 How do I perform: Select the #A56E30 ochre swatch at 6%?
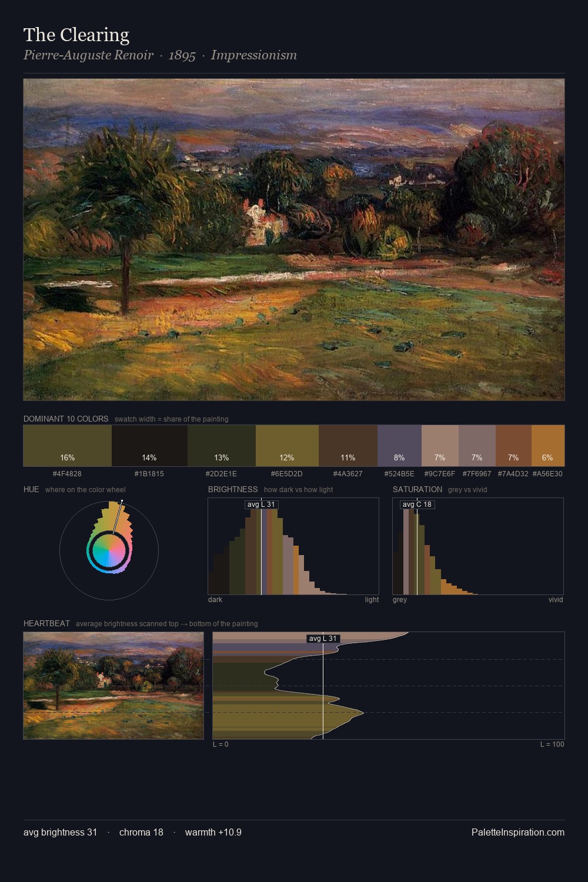[x=548, y=446]
